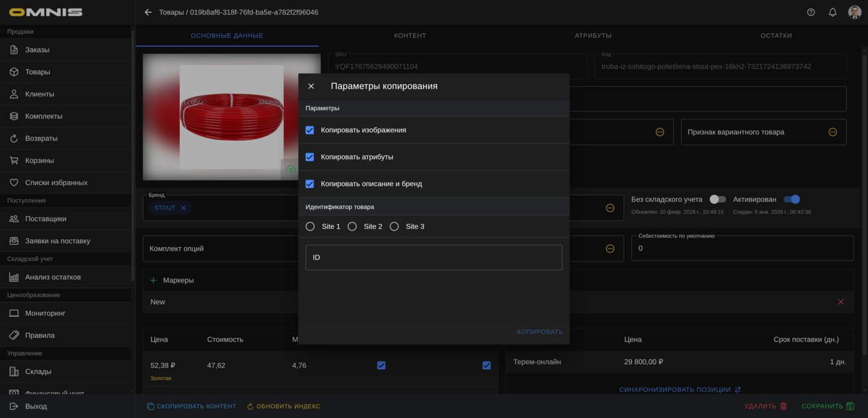Uncheck Копировать изображения
The image size is (868, 418).
pyautogui.click(x=310, y=130)
